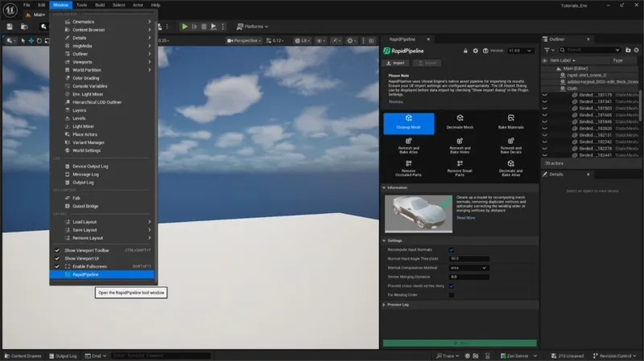Select RapidPipeline in Window menu

(x=101, y=274)
